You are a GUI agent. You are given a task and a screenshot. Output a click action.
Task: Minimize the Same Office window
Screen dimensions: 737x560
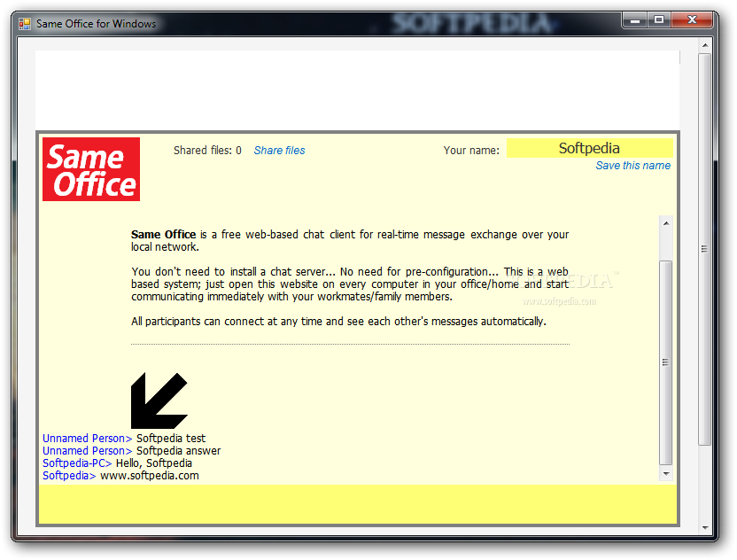pyautogui.click(x=635, y=20)
